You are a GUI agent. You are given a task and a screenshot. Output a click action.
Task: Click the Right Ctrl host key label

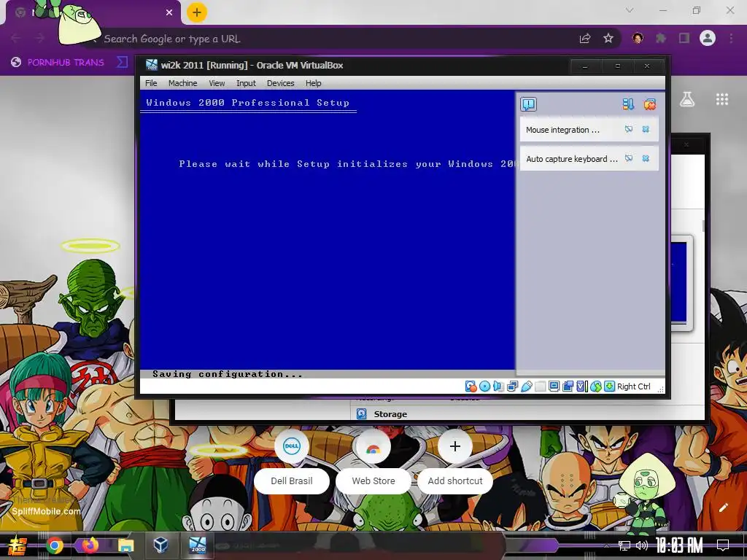pos(634,386)
